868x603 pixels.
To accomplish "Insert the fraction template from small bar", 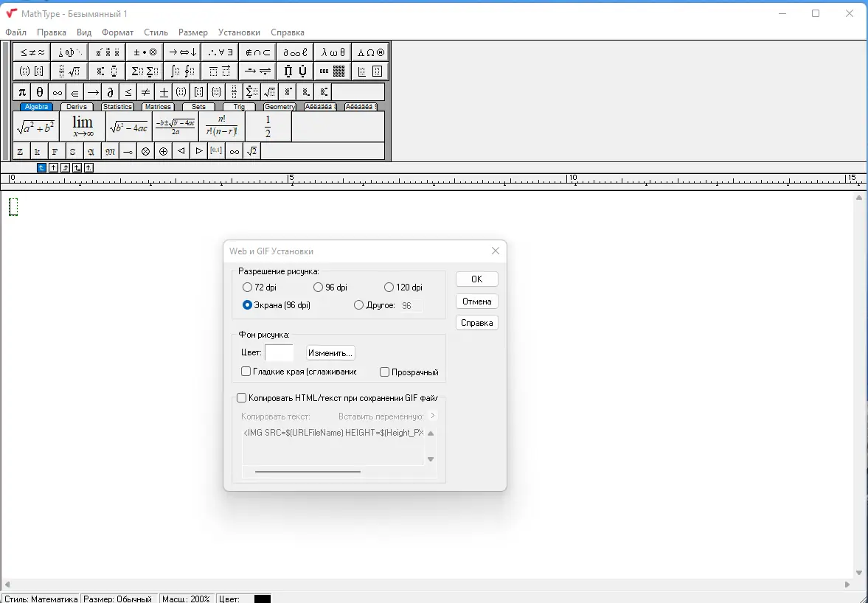I will click(x=235, y=92).
